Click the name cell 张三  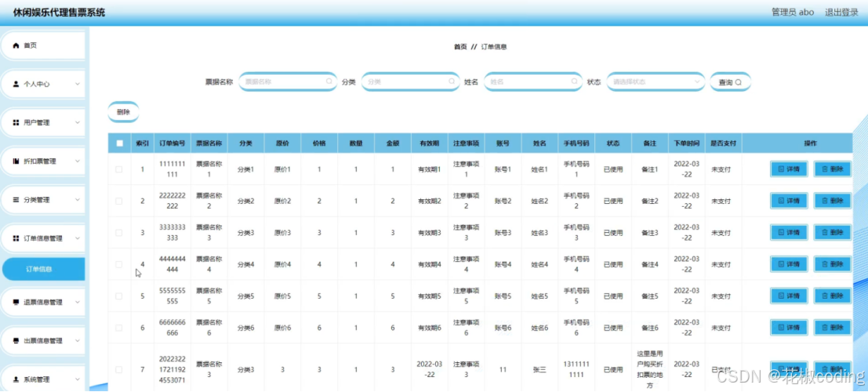pos(539,370)
